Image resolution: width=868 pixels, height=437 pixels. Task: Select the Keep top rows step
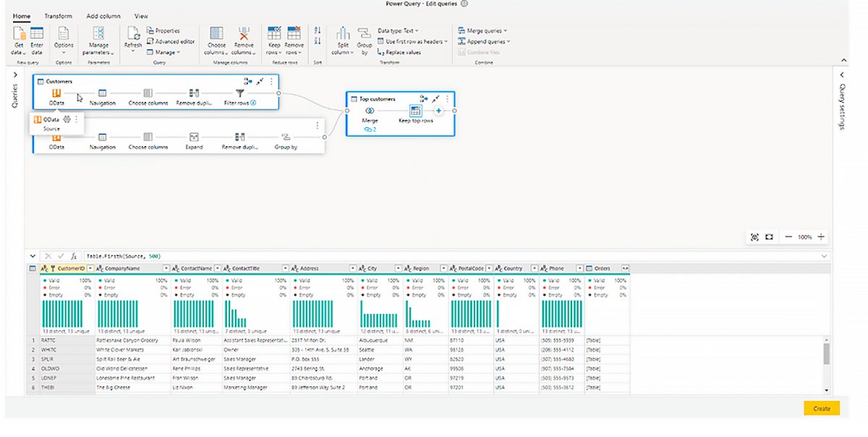416,114
